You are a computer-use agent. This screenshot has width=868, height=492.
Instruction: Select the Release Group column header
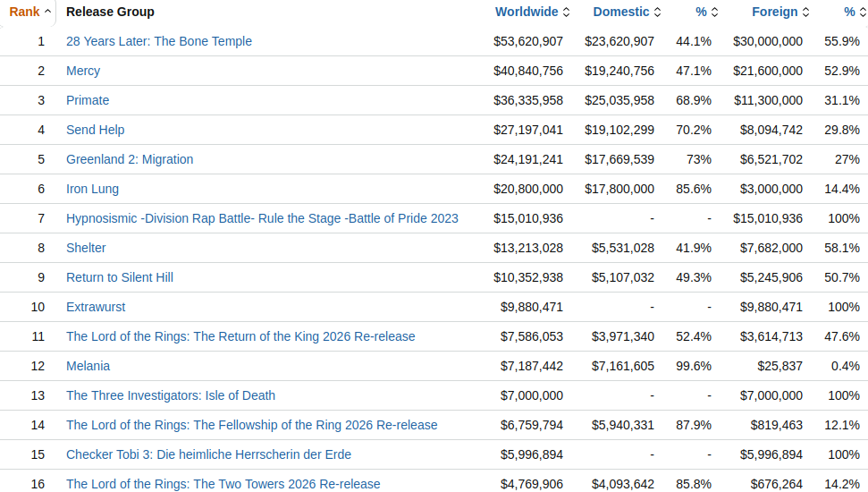[110, 12]
